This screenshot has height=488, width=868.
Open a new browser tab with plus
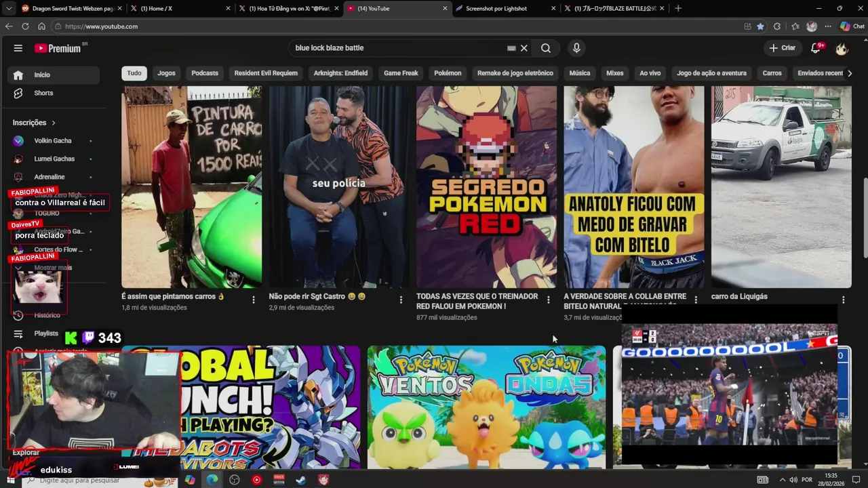(678, 8)
